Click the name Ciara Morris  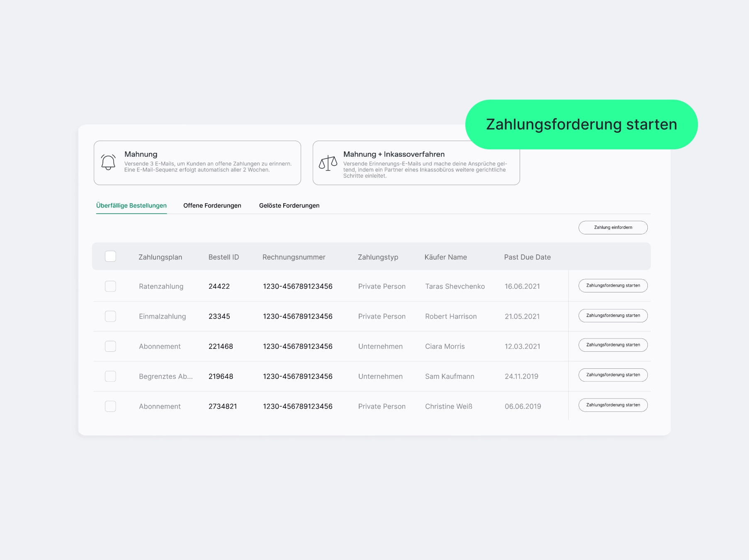coord(445,346)
